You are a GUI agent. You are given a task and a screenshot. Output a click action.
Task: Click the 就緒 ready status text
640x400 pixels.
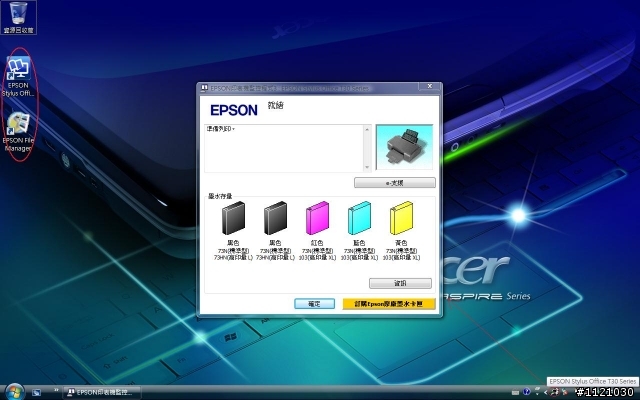point(276,105)
